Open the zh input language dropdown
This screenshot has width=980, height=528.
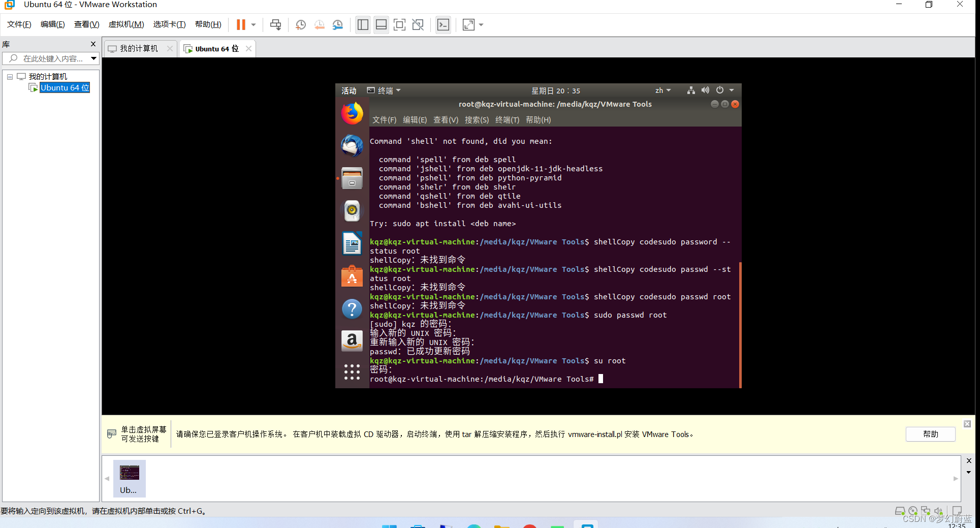click(x=663, y=90)
